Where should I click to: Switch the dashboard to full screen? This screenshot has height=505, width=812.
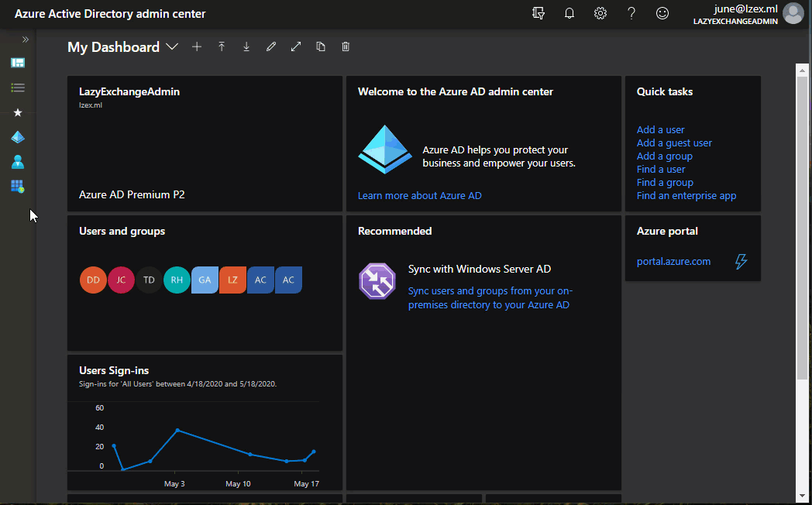[x=296, y=46]
